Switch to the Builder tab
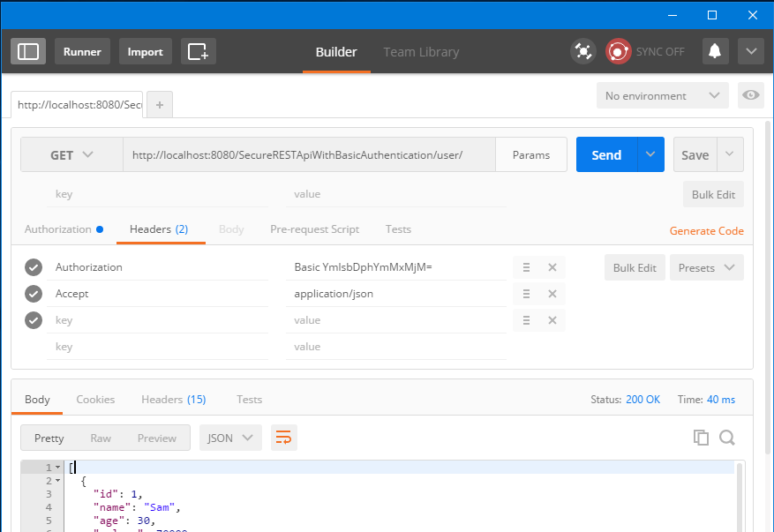The image size is (774, 532). 336,52
